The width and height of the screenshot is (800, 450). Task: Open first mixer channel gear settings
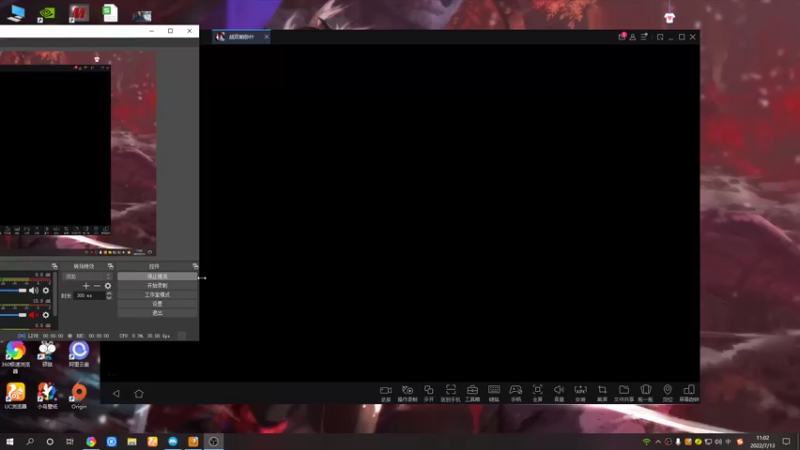[x=46, y=290]
